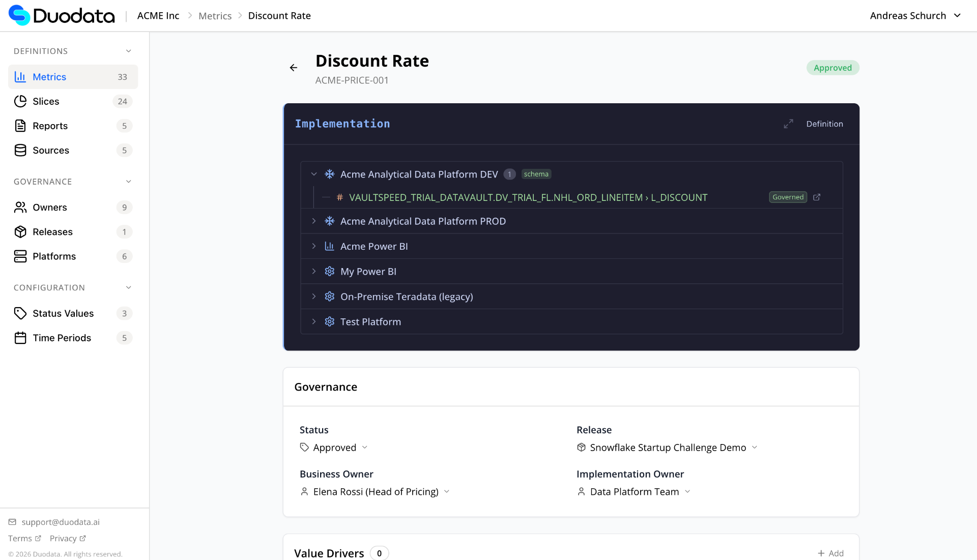Collapse Acme Analytical Data Platform DEV row
The height and width of the screenshot is (560, 977).
tap(314, 174)
